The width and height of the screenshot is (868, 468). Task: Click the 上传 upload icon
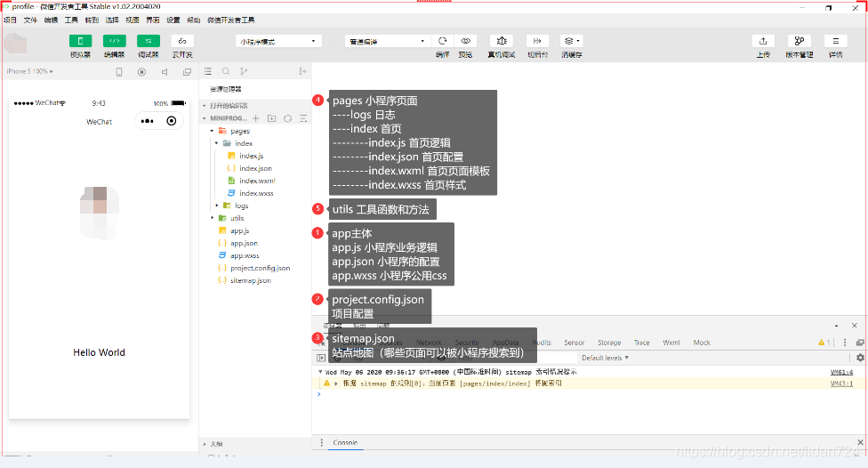763,41
